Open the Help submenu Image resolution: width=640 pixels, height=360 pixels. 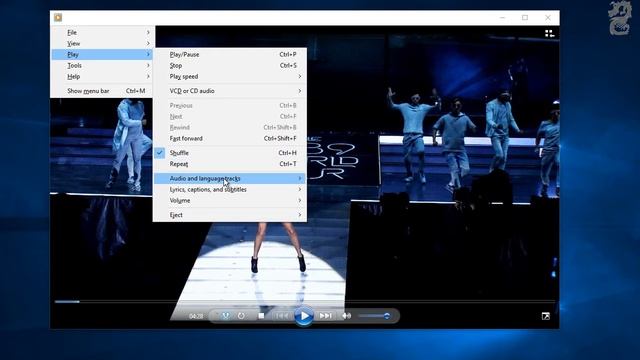[102, 76]
